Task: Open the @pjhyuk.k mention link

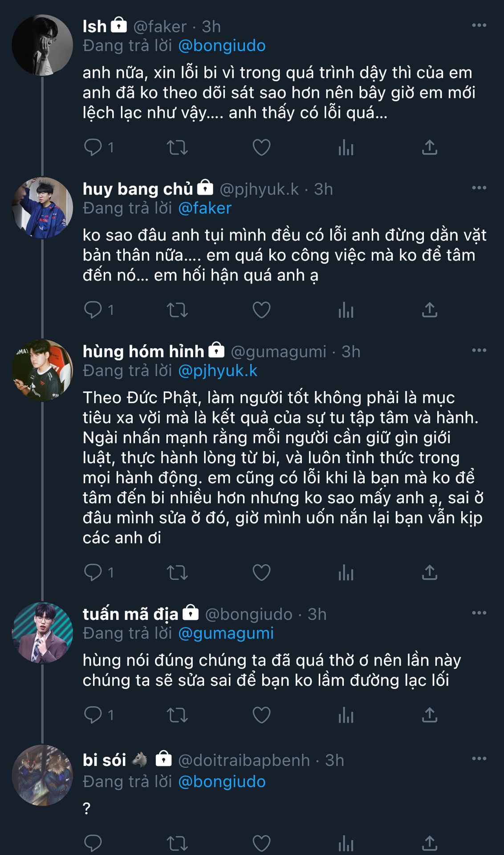Action: pyautogui.click(x=218, y=371)
